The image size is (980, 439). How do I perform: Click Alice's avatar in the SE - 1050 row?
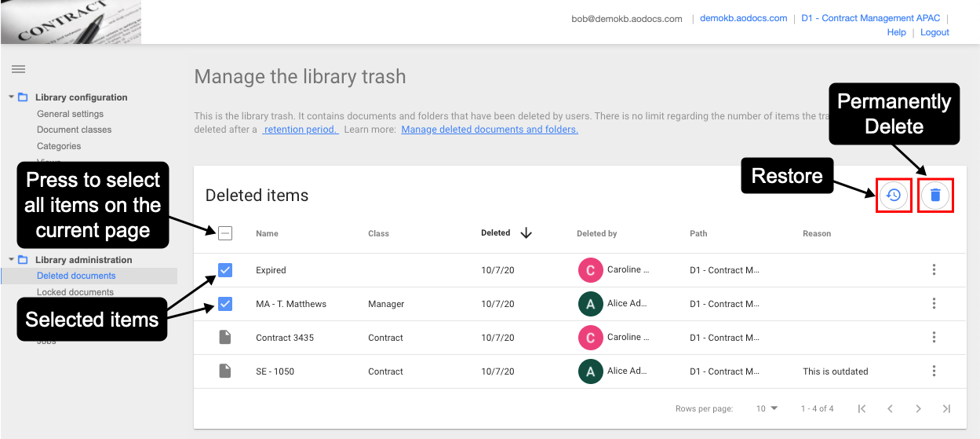coord(590,371)
